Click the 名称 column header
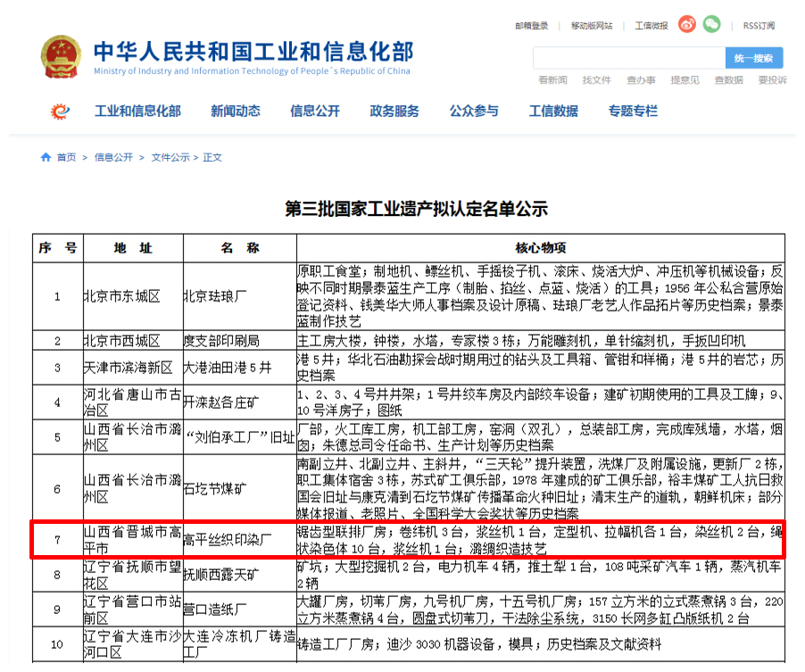 click(x=240, y=248)
